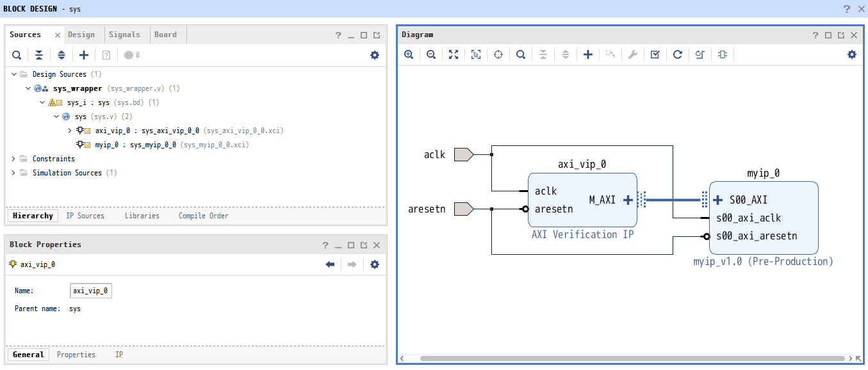Expand the Constraints folder
868x370 pixels.
[x=13, y=158]
